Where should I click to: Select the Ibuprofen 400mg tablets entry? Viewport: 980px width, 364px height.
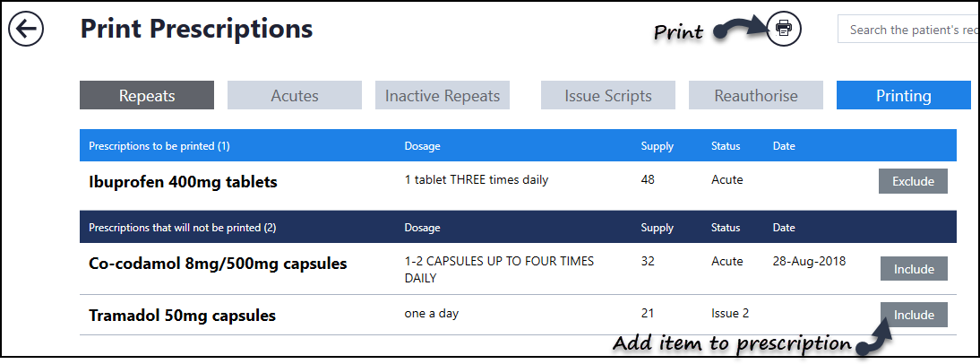(x=184, y=182)
